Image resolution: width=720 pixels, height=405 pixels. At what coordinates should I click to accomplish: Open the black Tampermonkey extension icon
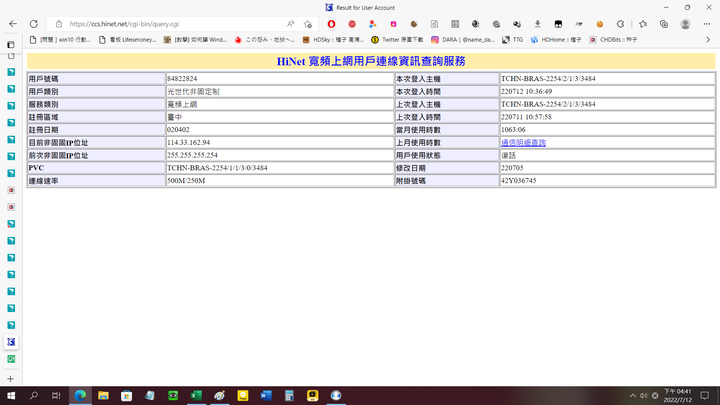pos(558,24)
